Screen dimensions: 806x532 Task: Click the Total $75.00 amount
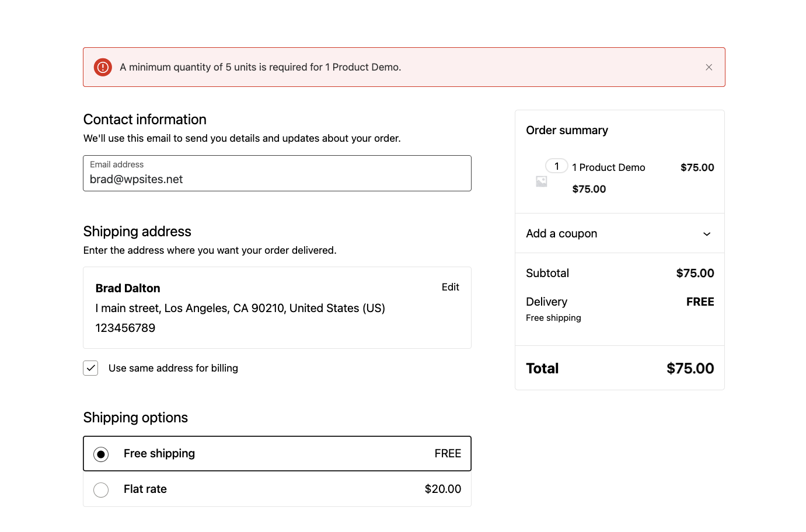pos(690,368)
